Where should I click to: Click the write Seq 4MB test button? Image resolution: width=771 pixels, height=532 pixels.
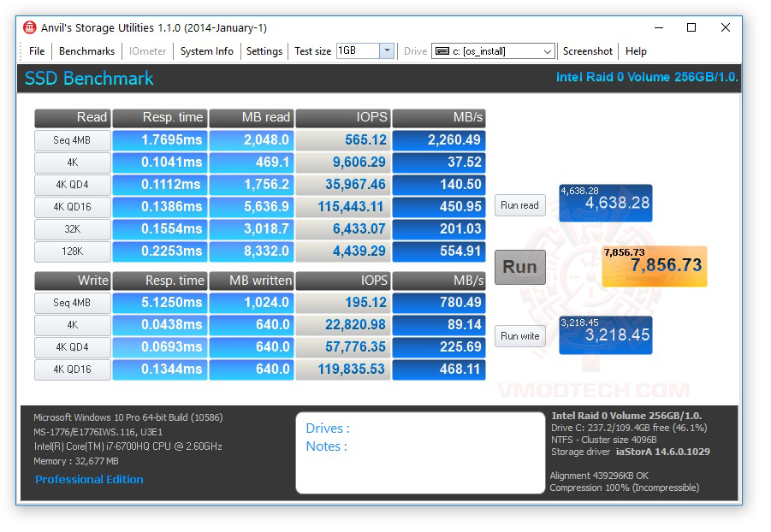point(72,303)
